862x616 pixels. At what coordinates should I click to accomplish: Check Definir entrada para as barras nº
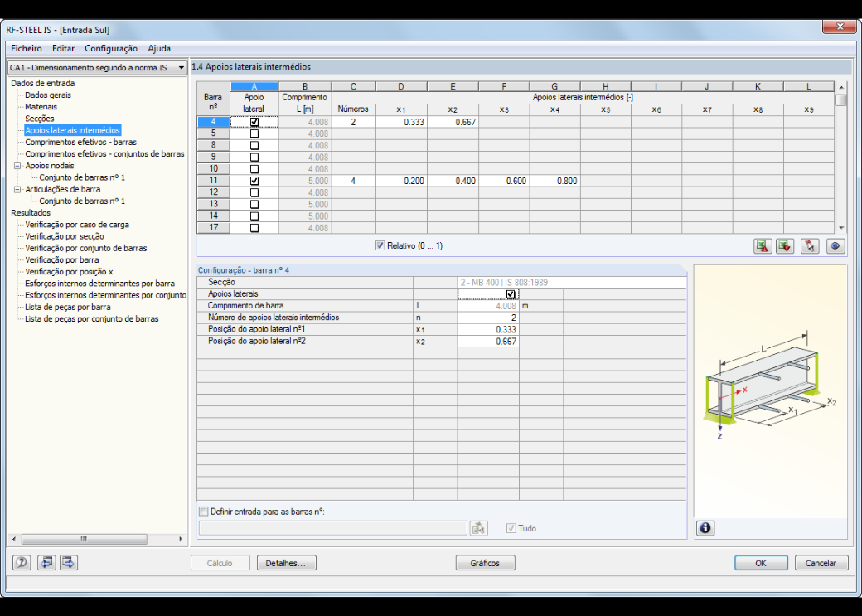(x=203, y=512)
